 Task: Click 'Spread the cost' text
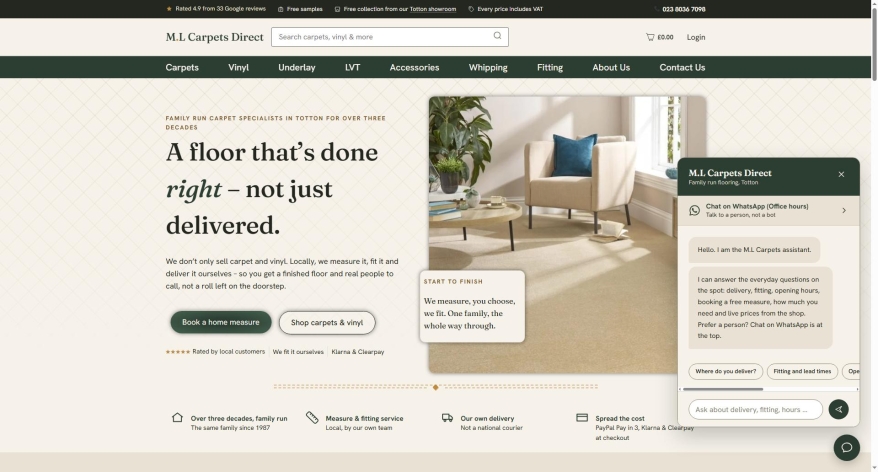[x=619, y=418]
